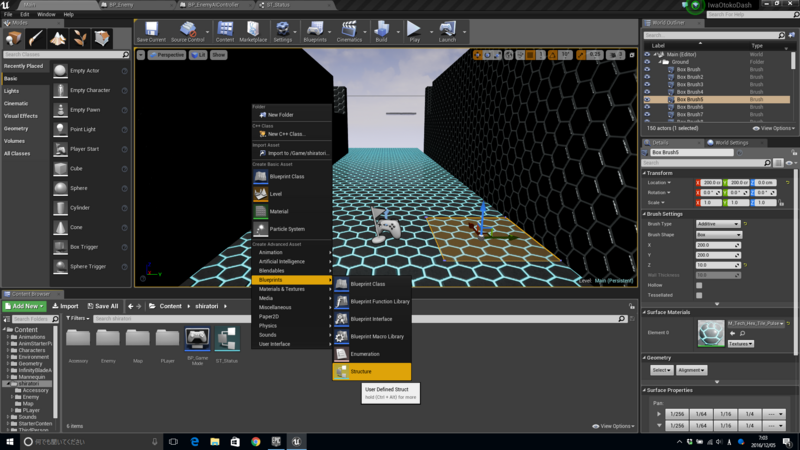Click Save All button

click(x=103, y=306)
